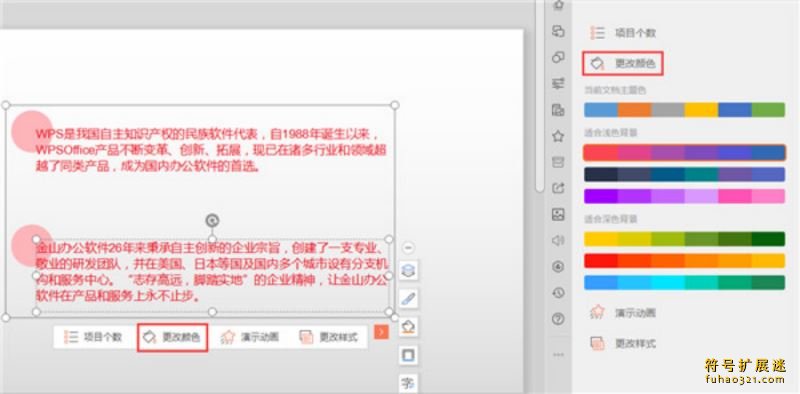The height and width of the screenshot is (394, 800).
Task: Click the picture icon in the sidebar
Action: (x=558, y=215)
